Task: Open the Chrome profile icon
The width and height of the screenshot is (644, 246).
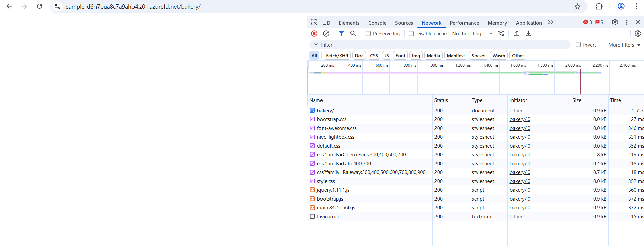Action: [x=621, y=6]
